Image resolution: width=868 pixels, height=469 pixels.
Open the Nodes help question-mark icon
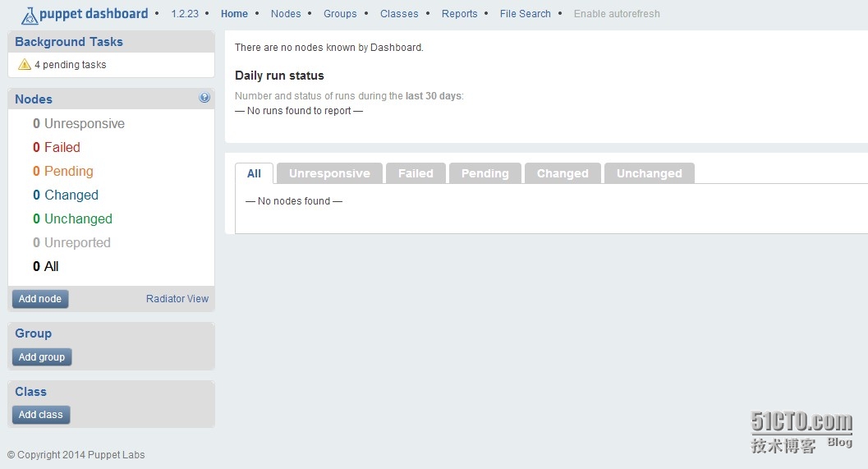pos(204,98)
